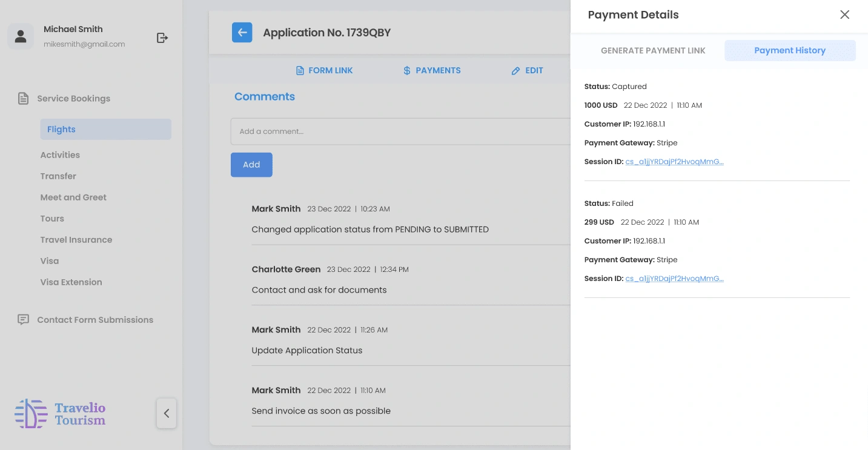Screen dimensions: 868x450
Task: Open the PAYMENTS option
Action: click(x=432, y=71)
